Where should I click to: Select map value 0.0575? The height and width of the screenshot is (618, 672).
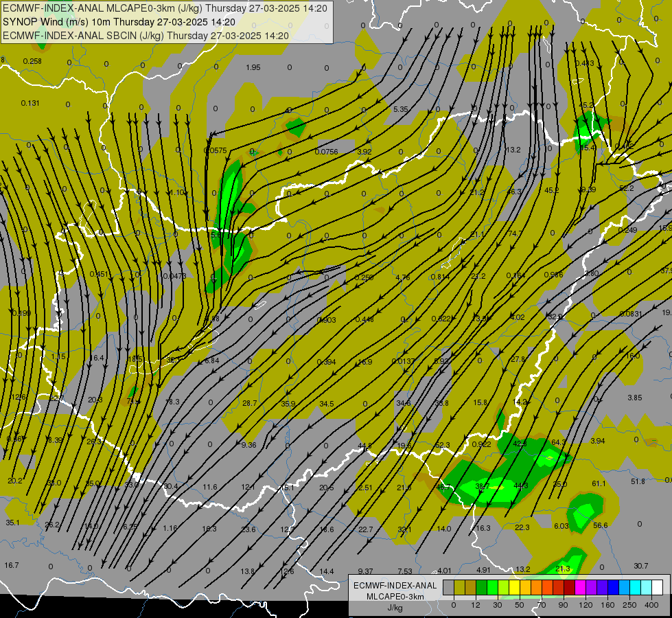pyautogui.click(x=216, y=150)
